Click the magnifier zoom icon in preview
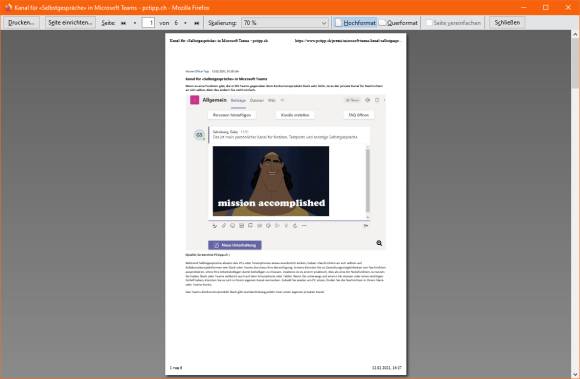The image size is (580, 379). pos(379,243)
